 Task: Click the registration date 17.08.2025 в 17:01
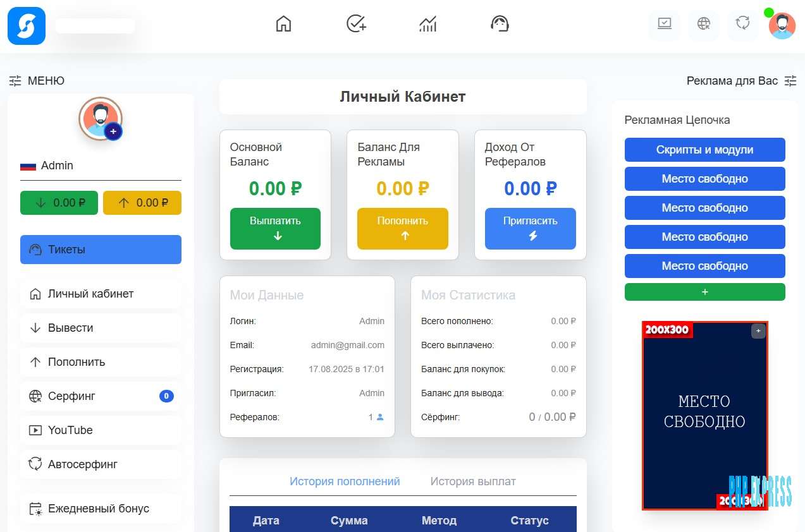tap(347, 369)
